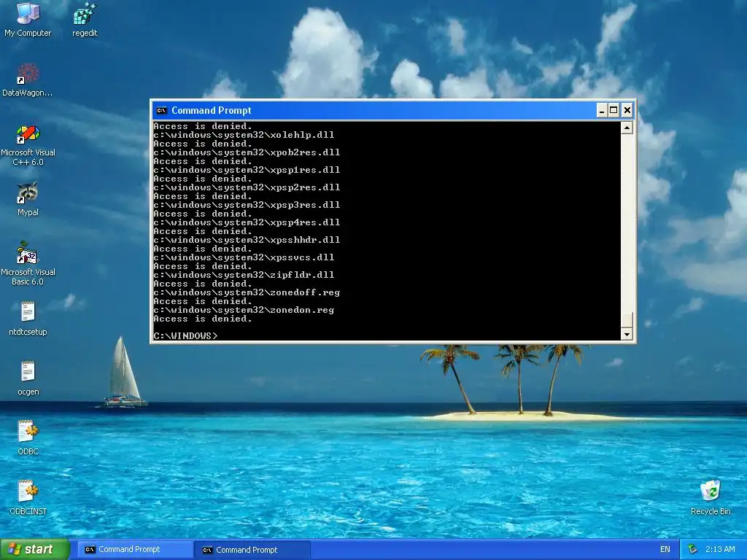The image size is (747, 560).
Task: Maximize the Command Prompt window
Action: tap(614, 111)
